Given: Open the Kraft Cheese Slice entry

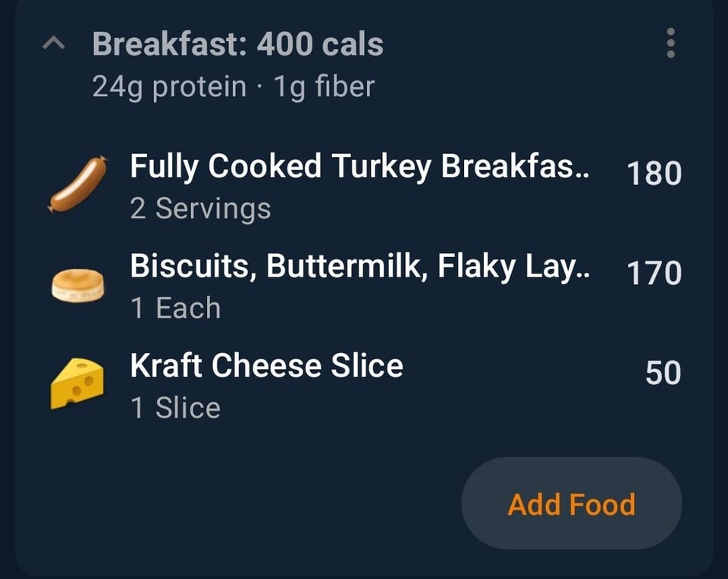Looking at the screenshot, I should [x=266, y=366].
